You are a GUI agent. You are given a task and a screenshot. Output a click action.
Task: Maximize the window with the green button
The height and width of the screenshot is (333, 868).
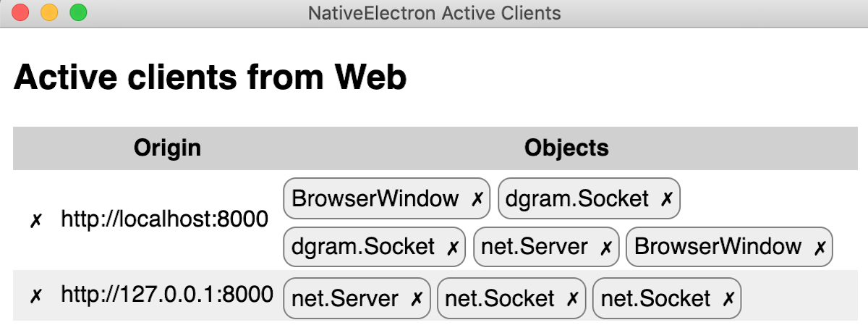(78, 13)
